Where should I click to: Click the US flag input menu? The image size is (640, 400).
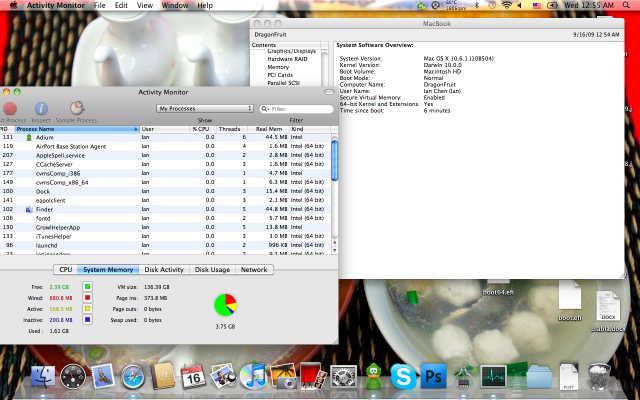[x=537, y=5]
